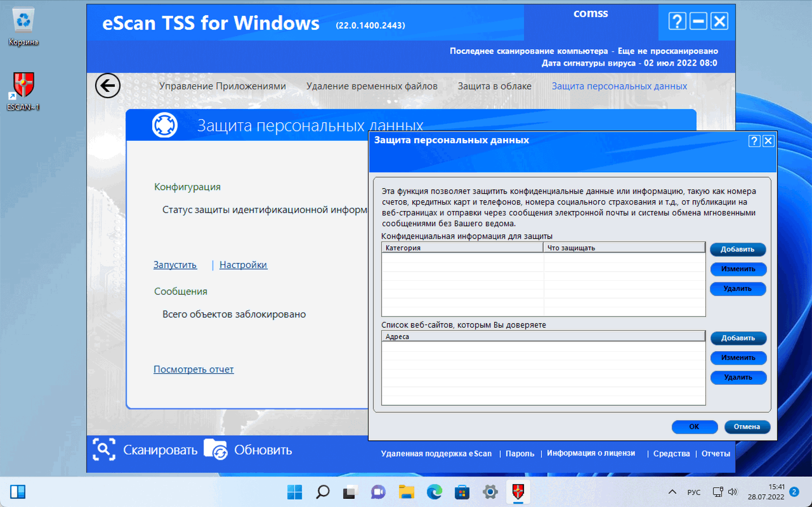The width and height of the screenshot is (812, 507).
Task: Select the ESCAN~1 desktop shortcut
Action: [x=23, y=92]
